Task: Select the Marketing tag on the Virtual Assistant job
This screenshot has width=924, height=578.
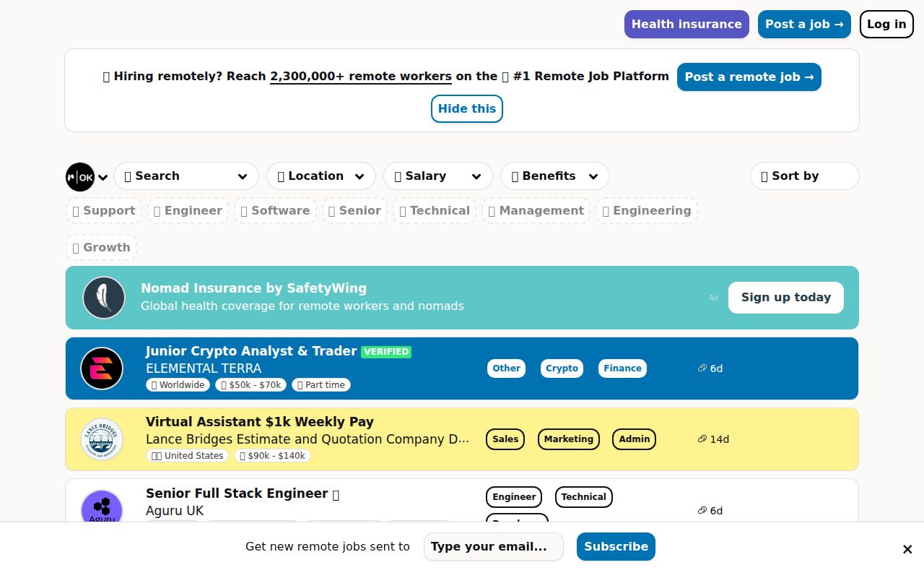Action: (x=568, y=439)
